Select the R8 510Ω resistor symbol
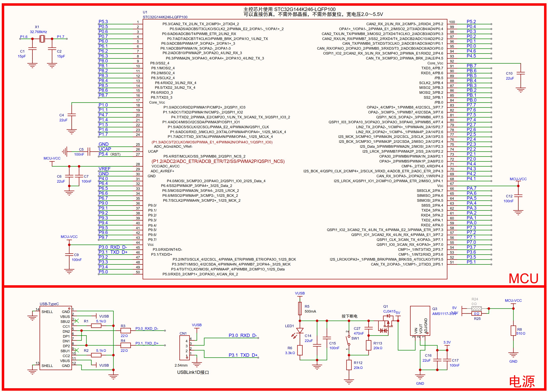Screen dimensions: 548x392 [x=513, y=331]
